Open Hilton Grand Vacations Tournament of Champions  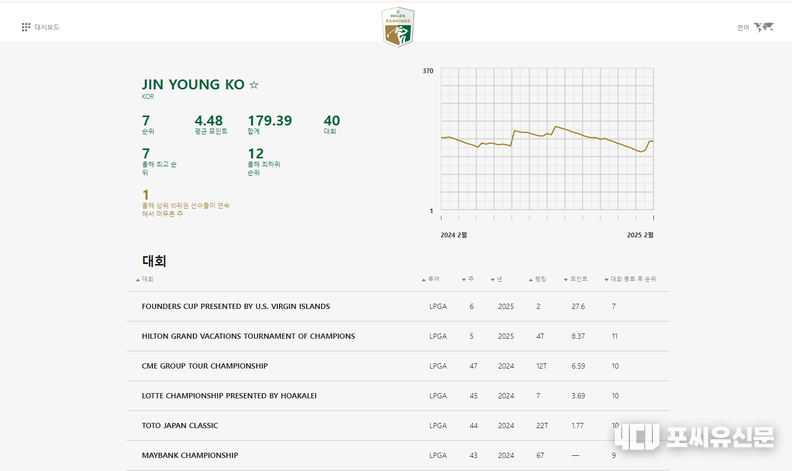[249, 336]
